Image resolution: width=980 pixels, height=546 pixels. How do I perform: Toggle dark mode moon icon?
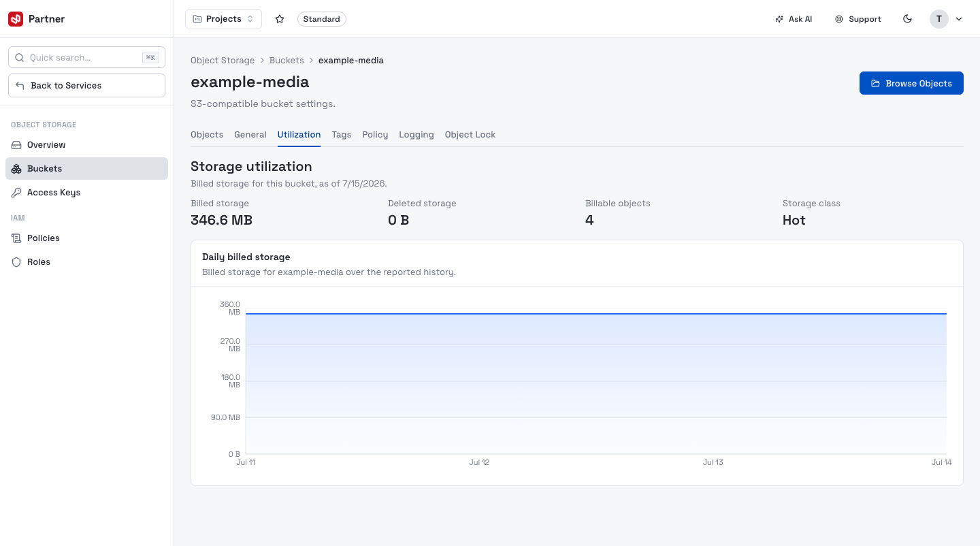907,19
